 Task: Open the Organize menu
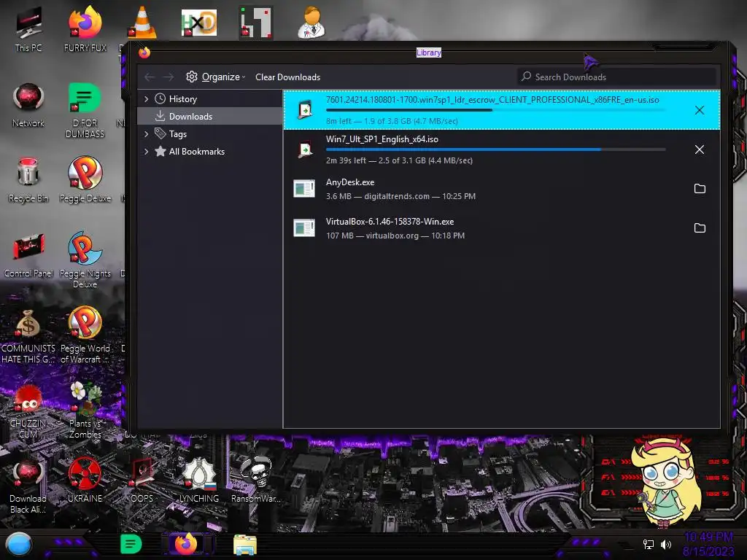[216, 77]
